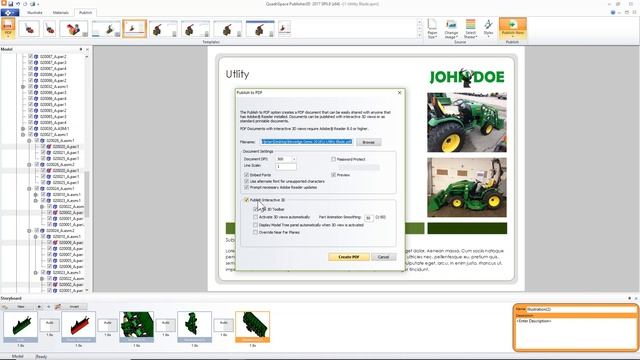Click the Enter Description text area

click(576, 333)
